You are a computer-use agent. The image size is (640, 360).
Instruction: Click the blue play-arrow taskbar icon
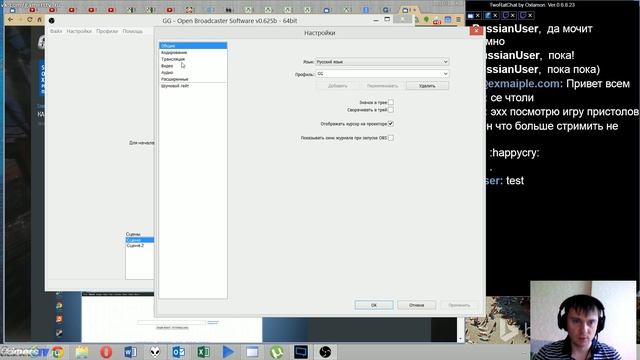228,352
